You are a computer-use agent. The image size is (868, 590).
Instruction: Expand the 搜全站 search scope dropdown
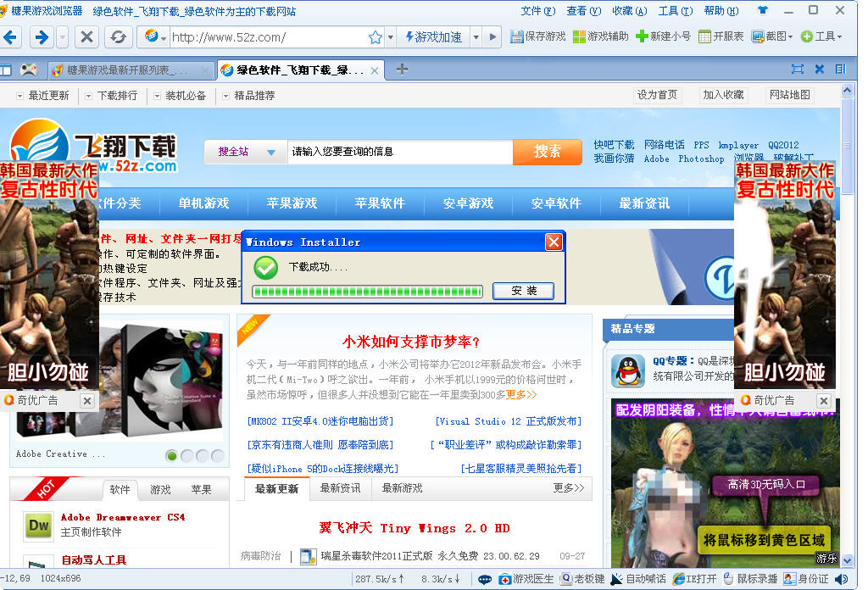pos(271,153)
